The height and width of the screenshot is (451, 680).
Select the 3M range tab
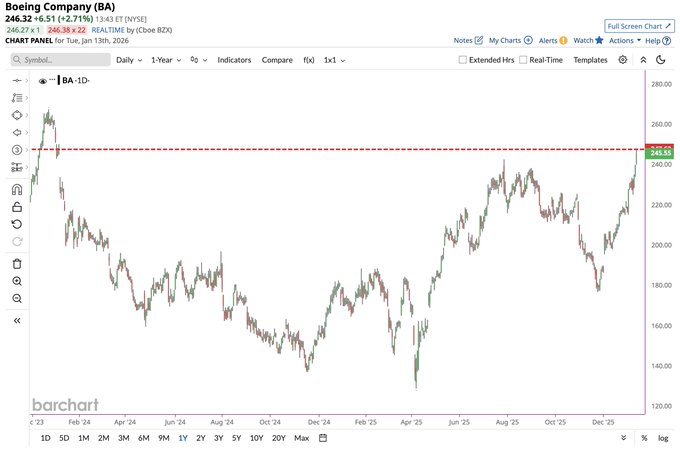124,438
